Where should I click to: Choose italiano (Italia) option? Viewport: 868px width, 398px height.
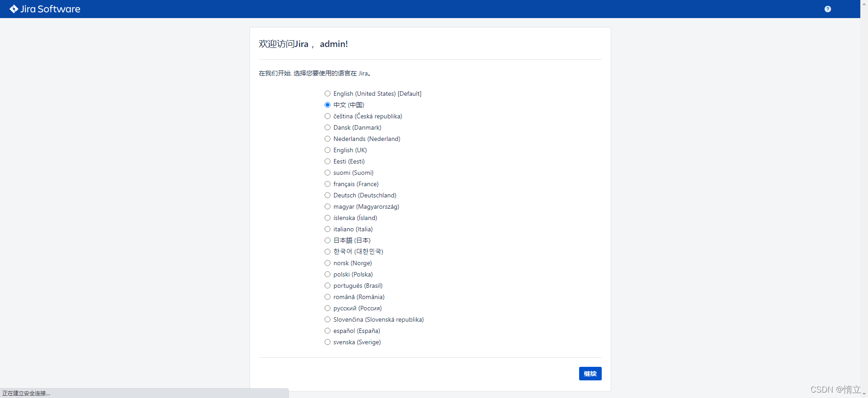327,229
